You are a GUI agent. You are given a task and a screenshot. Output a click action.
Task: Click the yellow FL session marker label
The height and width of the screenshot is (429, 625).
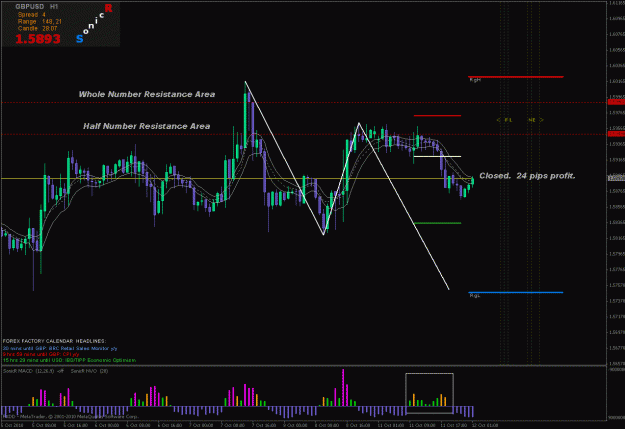pos(508,120)
